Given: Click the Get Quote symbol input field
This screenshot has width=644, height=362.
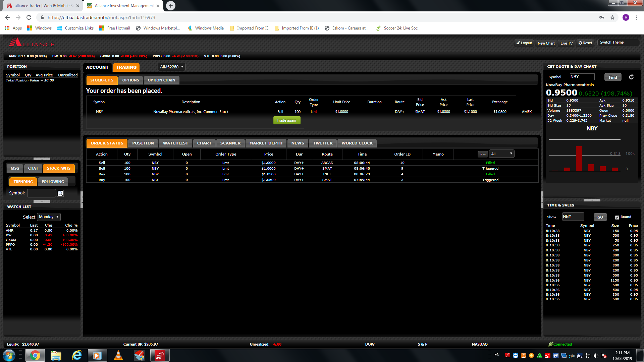Looking at the screenshot, I should point(582,77).
